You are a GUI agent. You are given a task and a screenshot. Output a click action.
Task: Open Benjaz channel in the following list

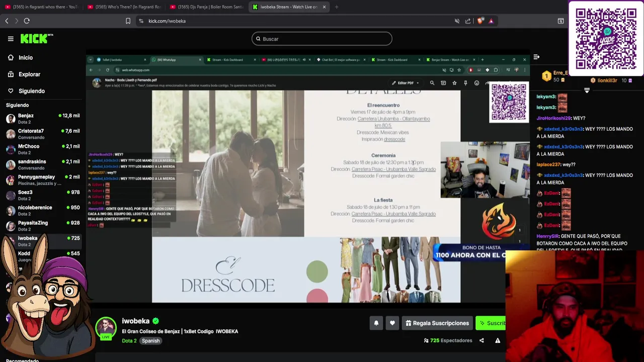click(43, 119)
